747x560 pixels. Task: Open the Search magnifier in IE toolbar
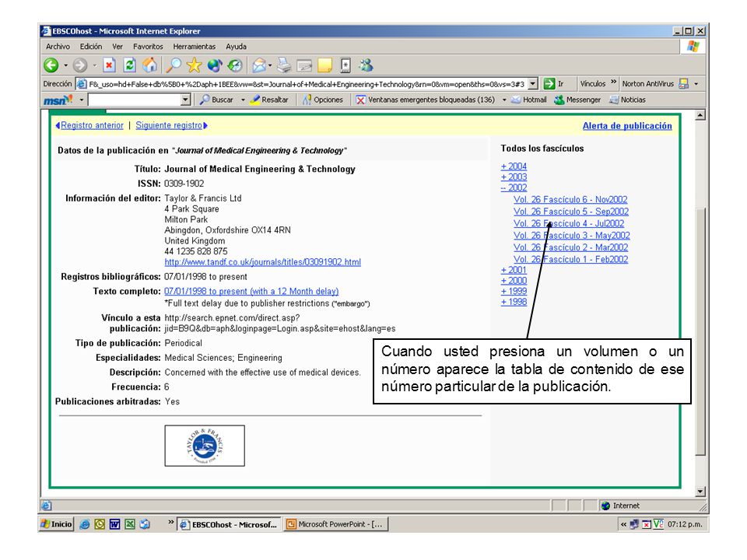click(x=174, y=65)
